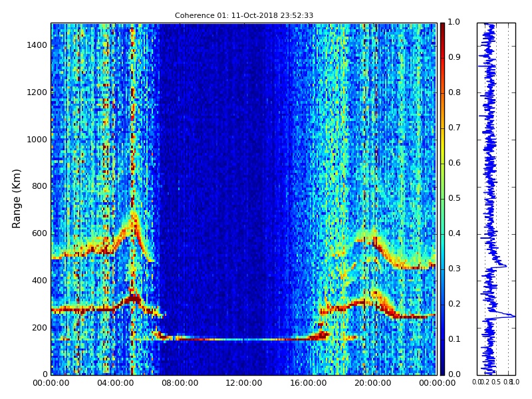Pick the dark blue bottom of colorbar

(442, 370)
